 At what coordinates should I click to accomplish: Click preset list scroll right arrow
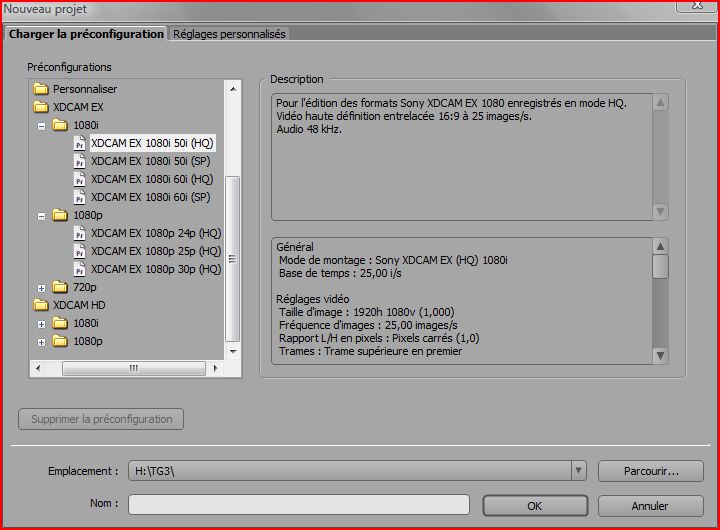pos(215,368)
